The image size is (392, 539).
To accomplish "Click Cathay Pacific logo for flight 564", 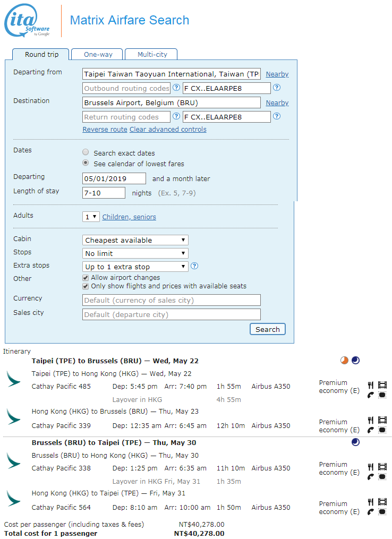I will point(13,499).
